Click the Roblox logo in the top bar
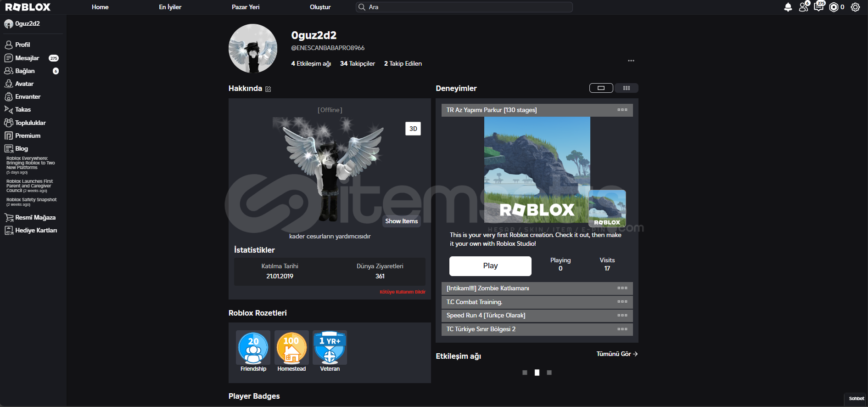This screenshot has height=407, width=868. click(x=28, y=7)
